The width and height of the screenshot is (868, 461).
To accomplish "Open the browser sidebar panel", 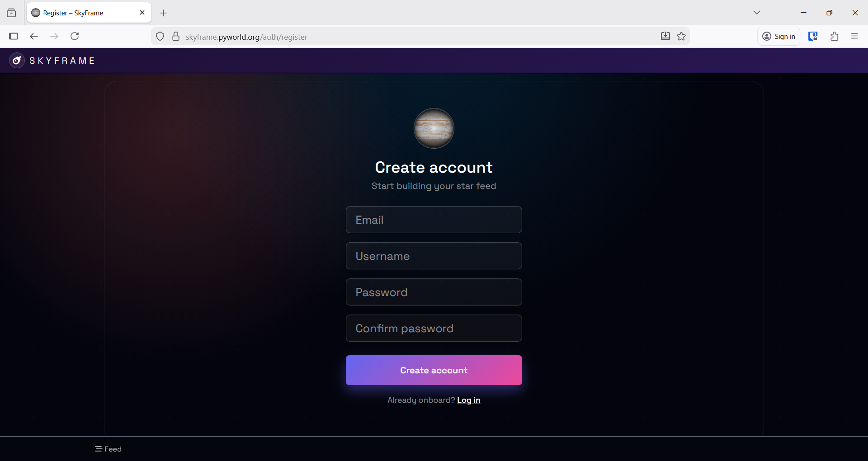I will 14,36.
